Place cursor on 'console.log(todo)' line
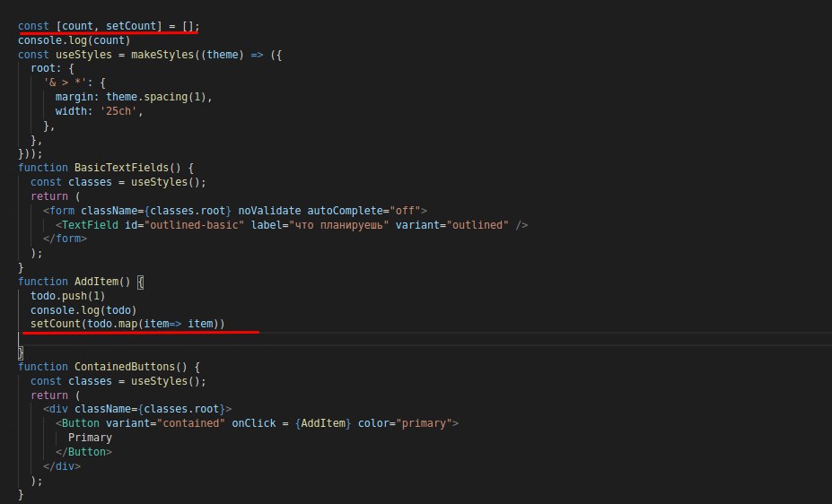Screen dimensions: 832x504 [x=83, y=310]
